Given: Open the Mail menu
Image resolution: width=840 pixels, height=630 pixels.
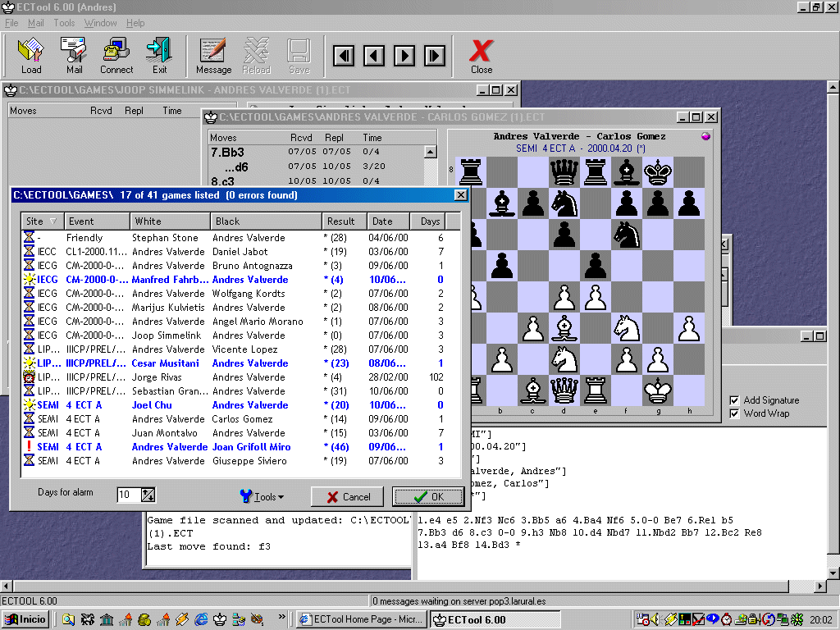Looking at the screenshot, I should [36, 23].
